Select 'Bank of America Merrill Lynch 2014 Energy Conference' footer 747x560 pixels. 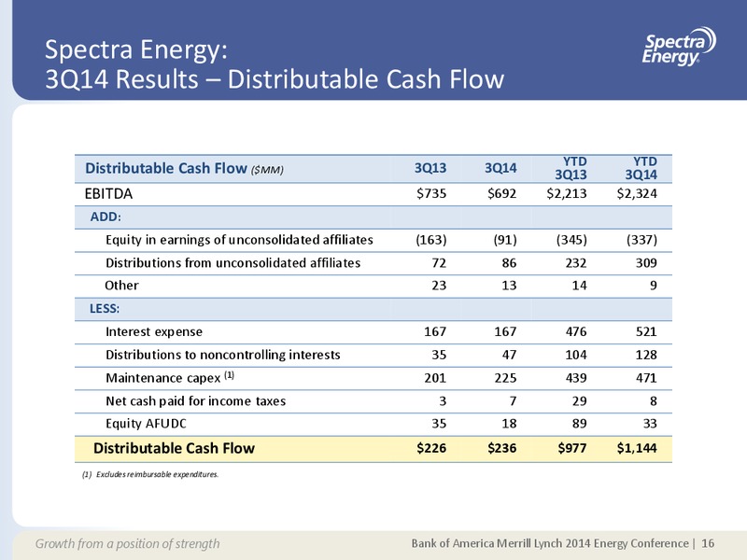click(550, 543)
